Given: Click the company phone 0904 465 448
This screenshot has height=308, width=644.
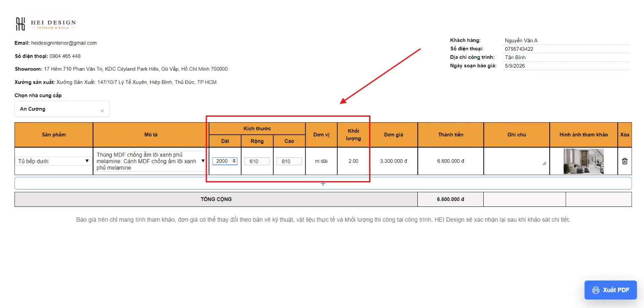Looking at the screenshot, I should point(65,56).
